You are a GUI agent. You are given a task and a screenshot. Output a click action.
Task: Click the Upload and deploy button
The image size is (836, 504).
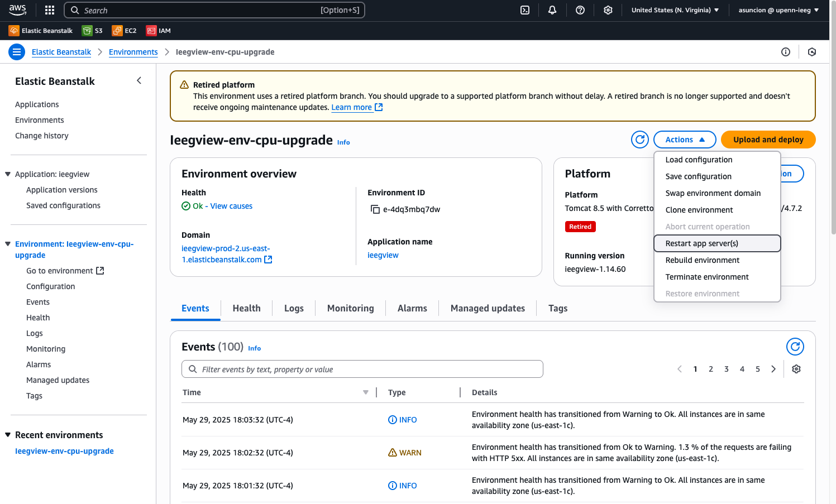click(768, 140)
